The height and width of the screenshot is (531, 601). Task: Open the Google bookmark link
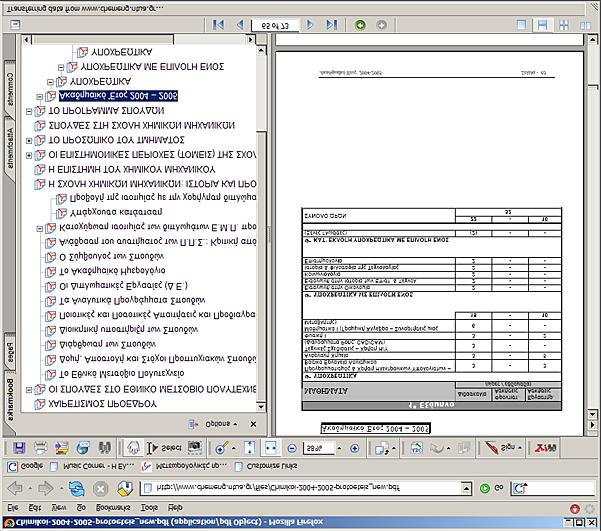click(25, 466)
